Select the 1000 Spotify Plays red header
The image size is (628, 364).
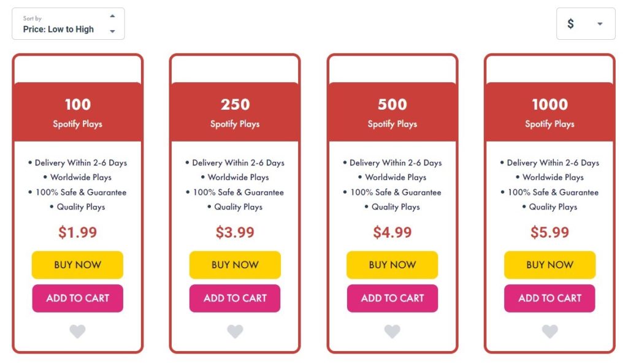pos(550,112)
